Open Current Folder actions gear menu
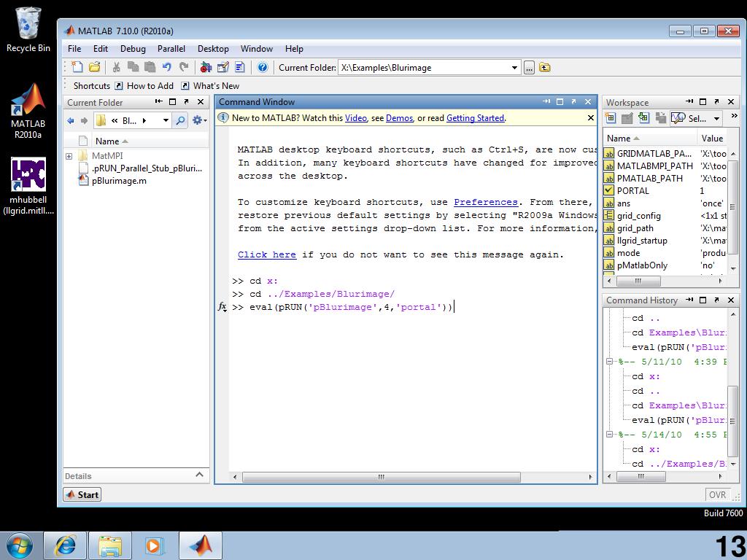 198,120
